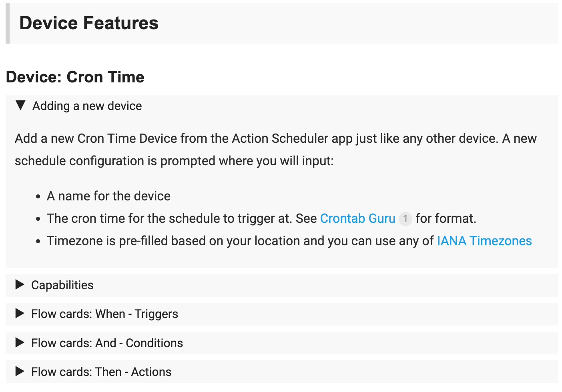Expand Flow cards: And - Conditions
Viewport: 562px width, 392px height.
107,343
